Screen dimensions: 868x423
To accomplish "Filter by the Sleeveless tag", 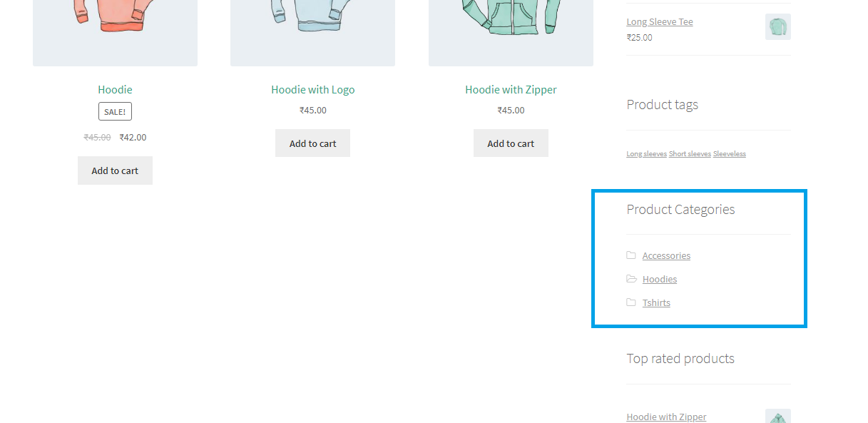I will 730,153.
